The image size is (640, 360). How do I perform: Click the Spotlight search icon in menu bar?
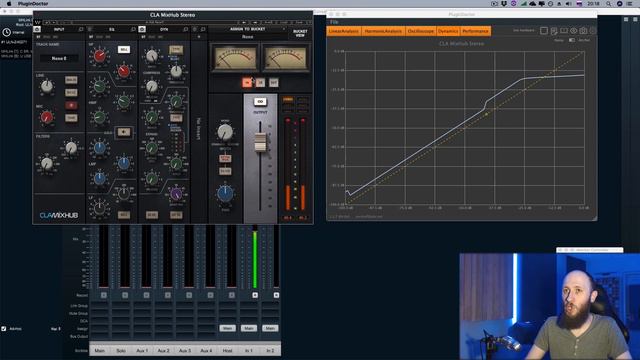click(608, 3)
